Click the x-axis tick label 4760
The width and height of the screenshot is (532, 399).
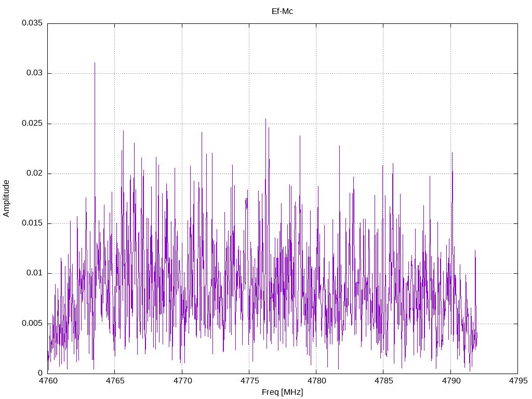(x=48, y=381)
